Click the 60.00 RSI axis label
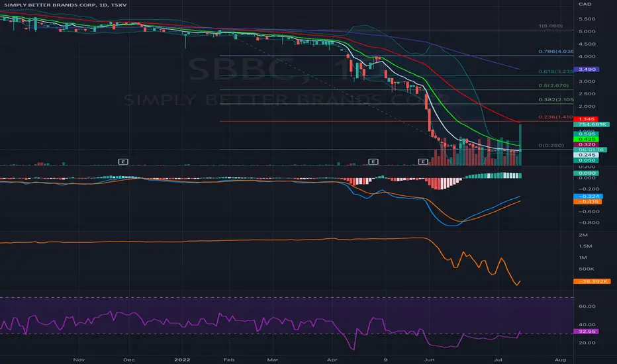 coord(587,306)
